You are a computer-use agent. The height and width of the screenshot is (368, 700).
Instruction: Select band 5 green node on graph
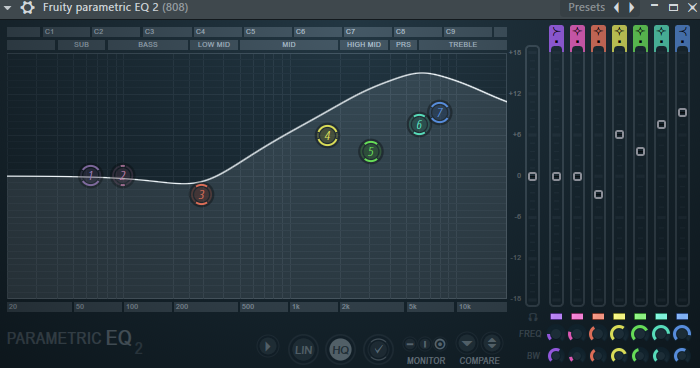pos(371,152)
